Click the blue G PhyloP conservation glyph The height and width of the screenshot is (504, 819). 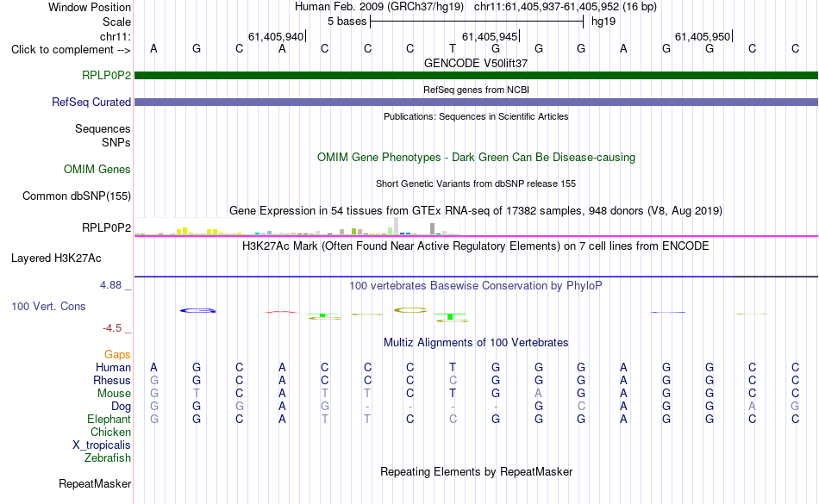point(197,310)
